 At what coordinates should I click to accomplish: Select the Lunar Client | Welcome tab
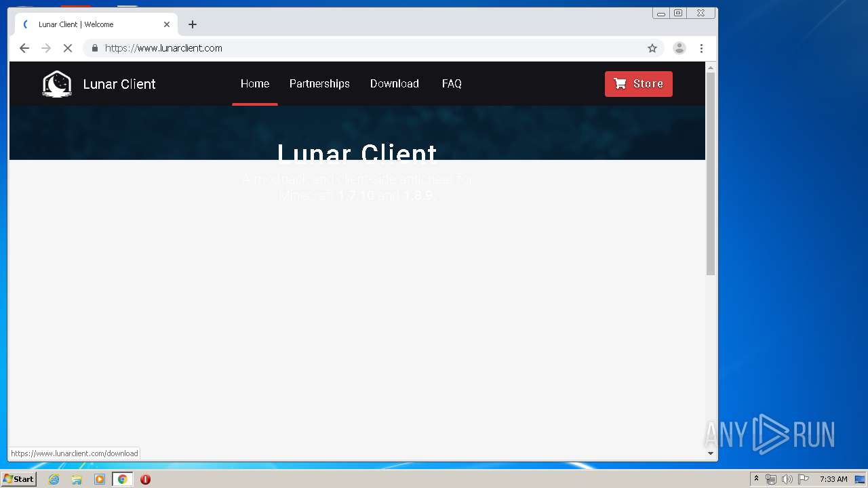point(96,24)
